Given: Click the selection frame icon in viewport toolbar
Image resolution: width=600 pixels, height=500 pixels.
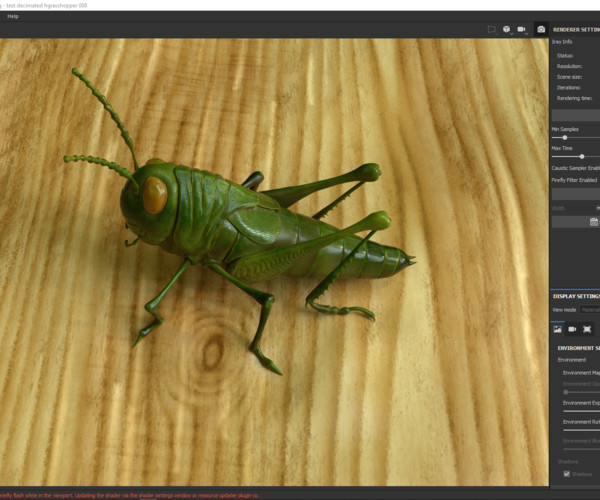Looking at the screenshot, I should [491, 30].
